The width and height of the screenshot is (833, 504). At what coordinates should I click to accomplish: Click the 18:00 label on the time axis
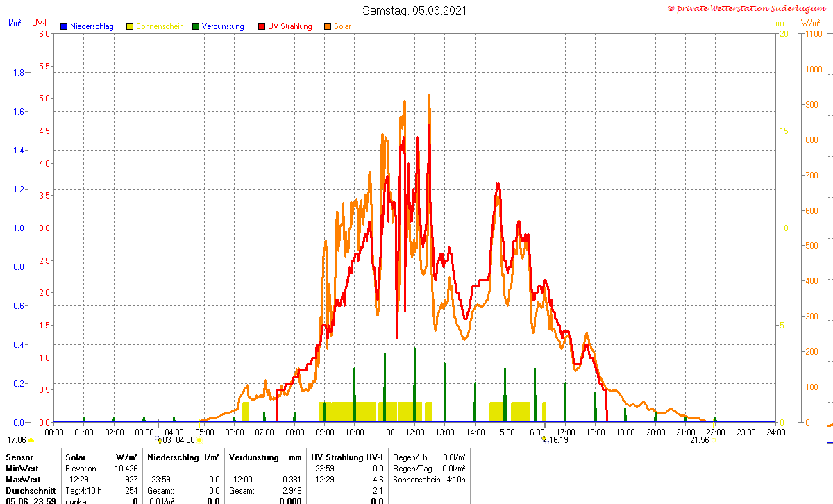pos(595,432)
